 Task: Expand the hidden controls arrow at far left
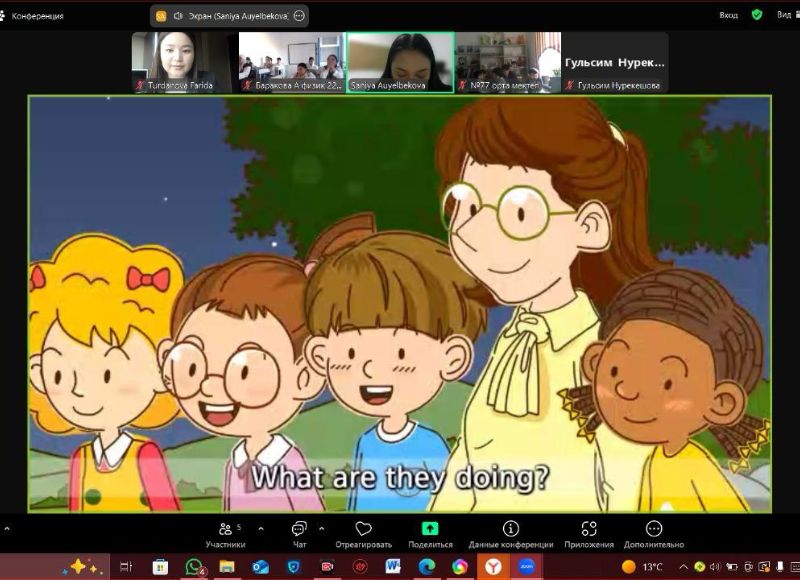7,528
